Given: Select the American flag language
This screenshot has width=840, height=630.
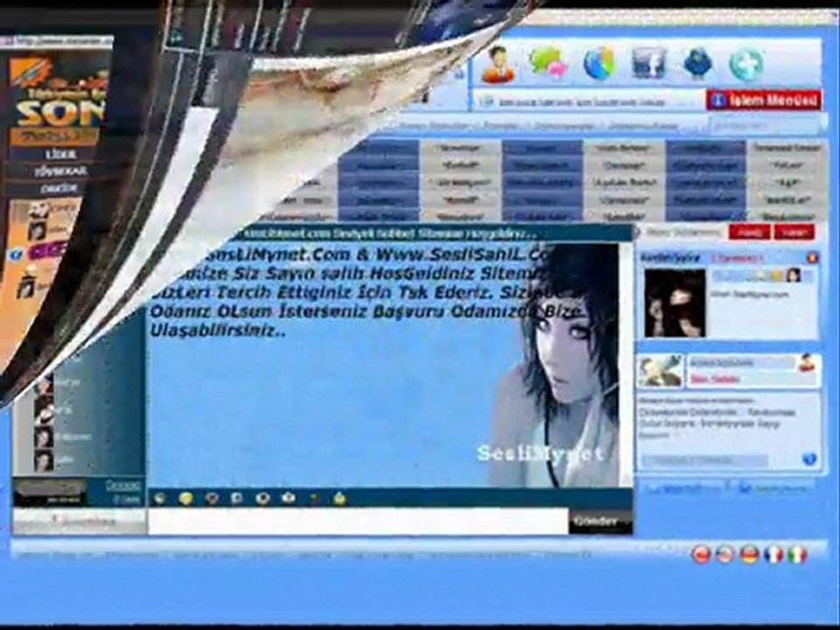Looking at the screenshot, I should click(724, 554).
